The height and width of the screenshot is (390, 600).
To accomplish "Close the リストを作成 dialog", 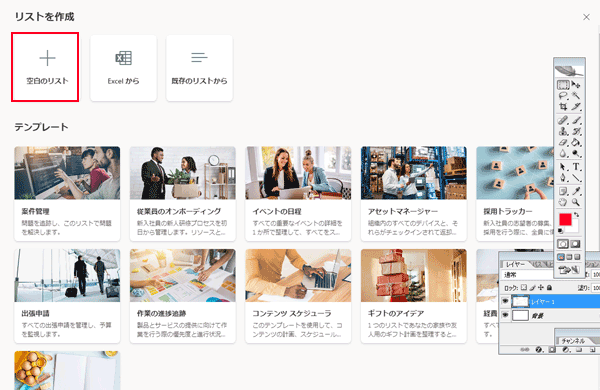I will [x=586, y=17].
